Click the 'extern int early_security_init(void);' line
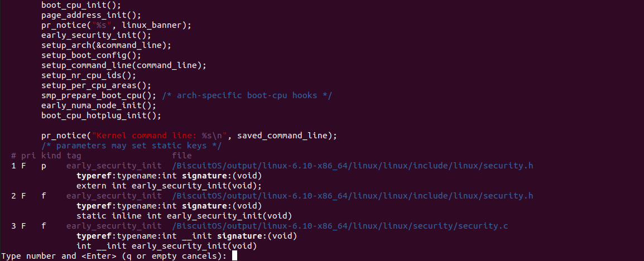This screenshot has height=261, width=644. pos(169,186)
